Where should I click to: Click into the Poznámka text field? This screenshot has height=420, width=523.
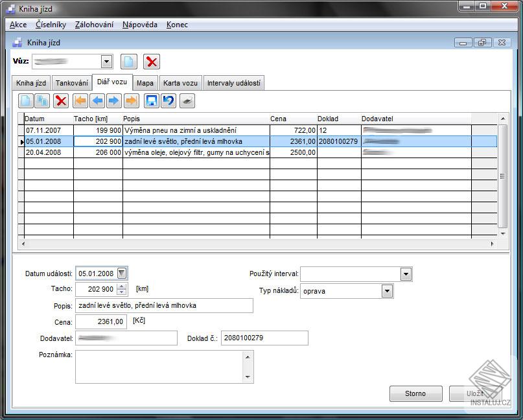[x=159, y=367]
